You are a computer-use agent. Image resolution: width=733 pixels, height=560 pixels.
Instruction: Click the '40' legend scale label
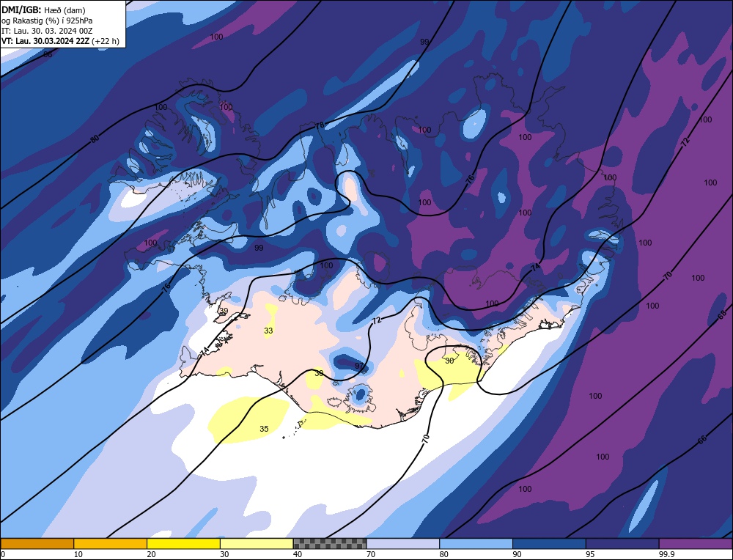coord(298,554)
